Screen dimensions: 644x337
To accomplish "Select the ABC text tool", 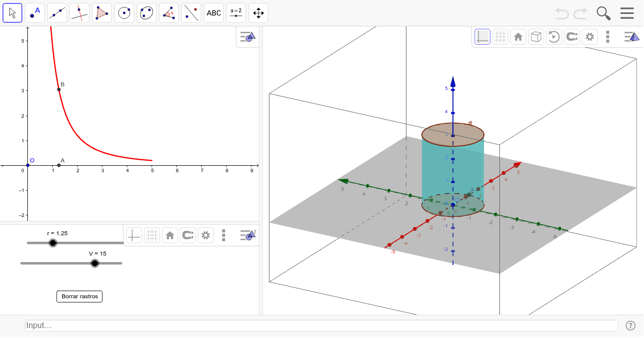I will click(x=213, y=12).
